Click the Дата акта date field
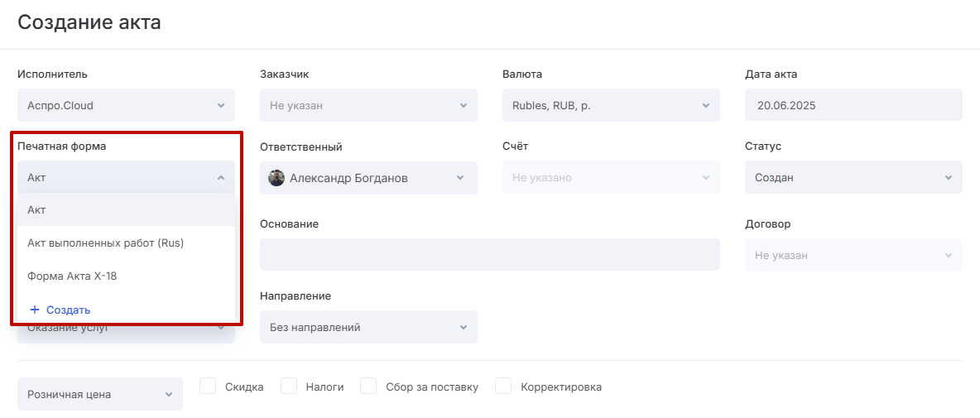The height and width of the screenshot is (418, 980). [853, 106]
